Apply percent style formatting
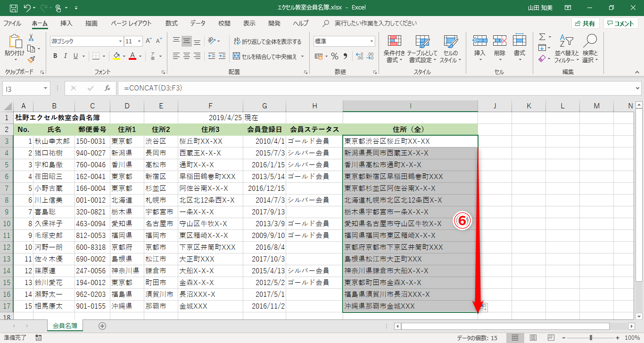Screen dimensions: 644x343 pyautogui.click(x=334, y=57)
